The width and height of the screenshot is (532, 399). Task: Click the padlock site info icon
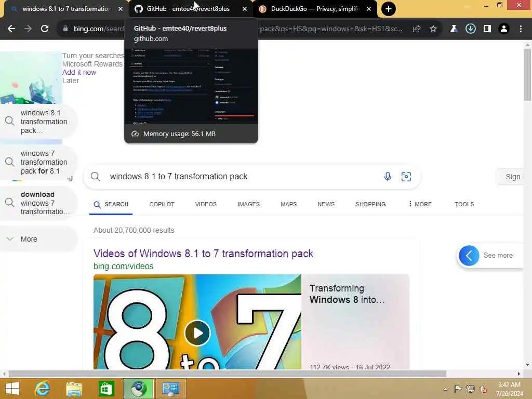click(x=65, y=29)
